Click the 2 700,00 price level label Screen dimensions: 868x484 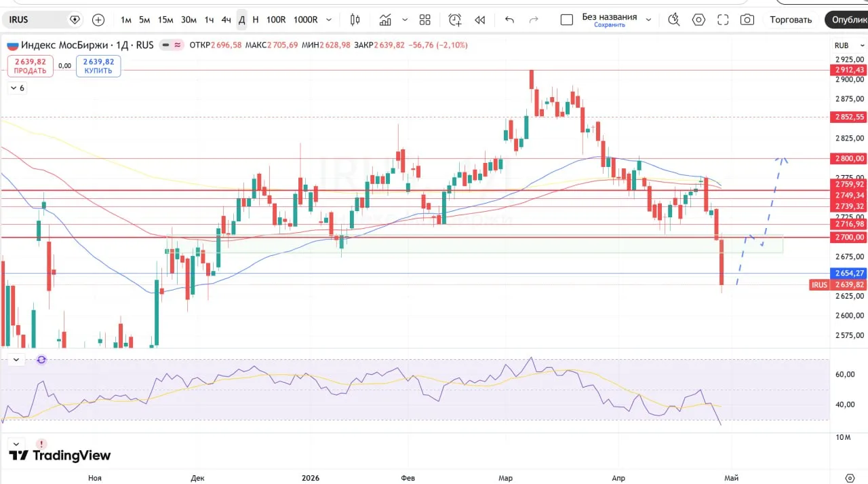849,237
